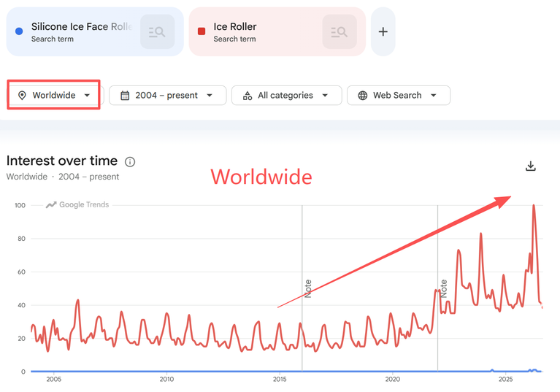
Task: Click the Note marker near 2016
Action: click(x=308, y=288)
